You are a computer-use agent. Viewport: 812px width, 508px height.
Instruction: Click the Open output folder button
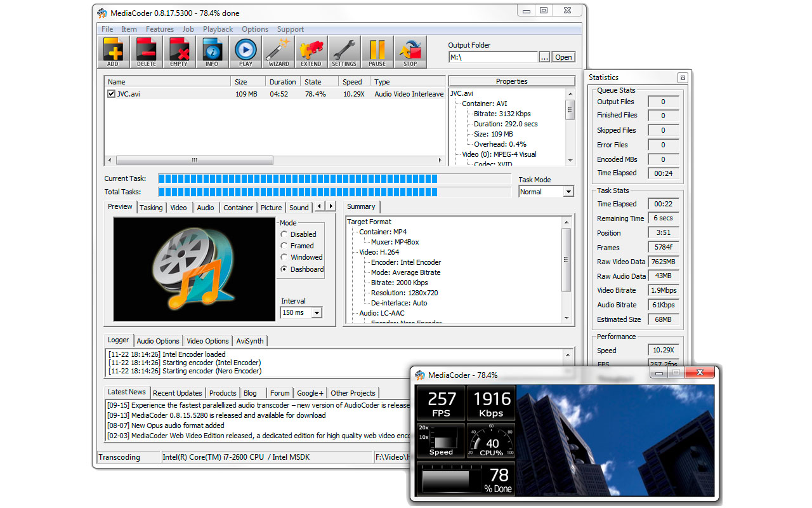point(563,57)
